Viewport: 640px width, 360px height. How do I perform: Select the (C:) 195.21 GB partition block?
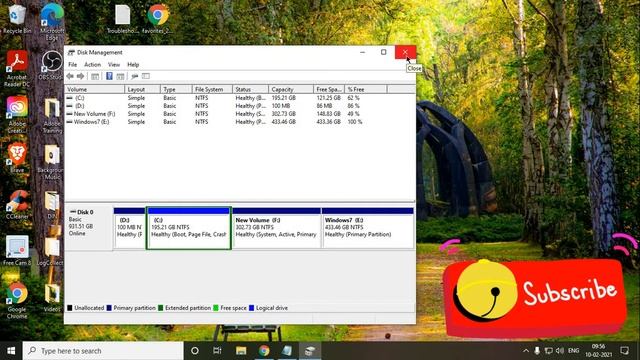pyautogui.click(x=189, y=228)
